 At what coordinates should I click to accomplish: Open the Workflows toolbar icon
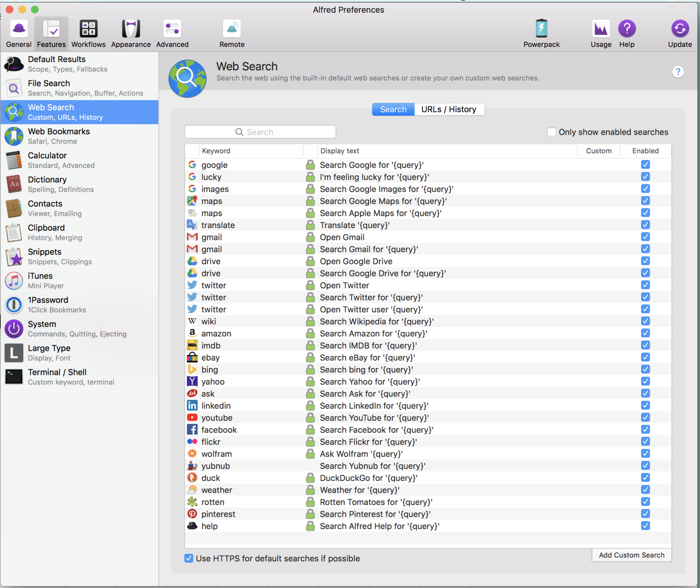click(88, 34)
